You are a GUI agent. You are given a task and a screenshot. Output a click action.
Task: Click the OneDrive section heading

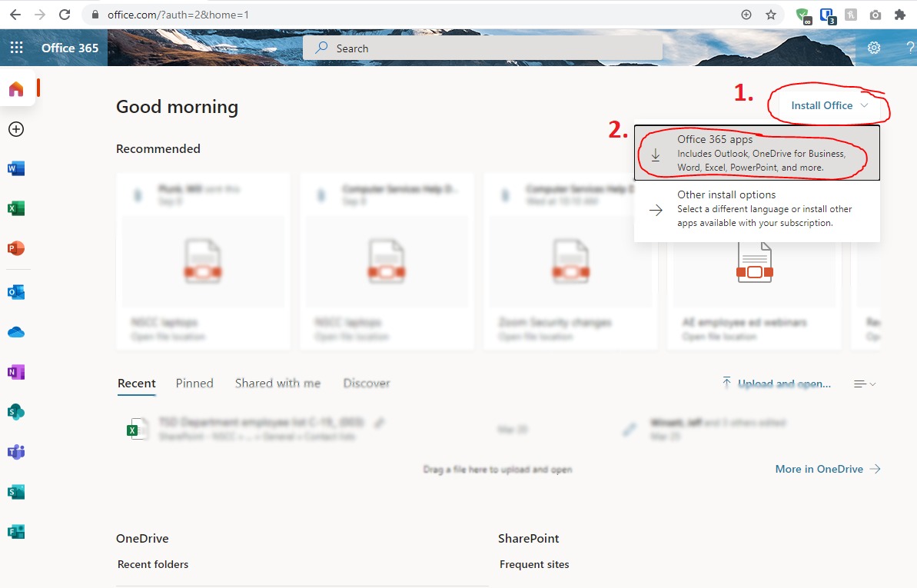142,538
